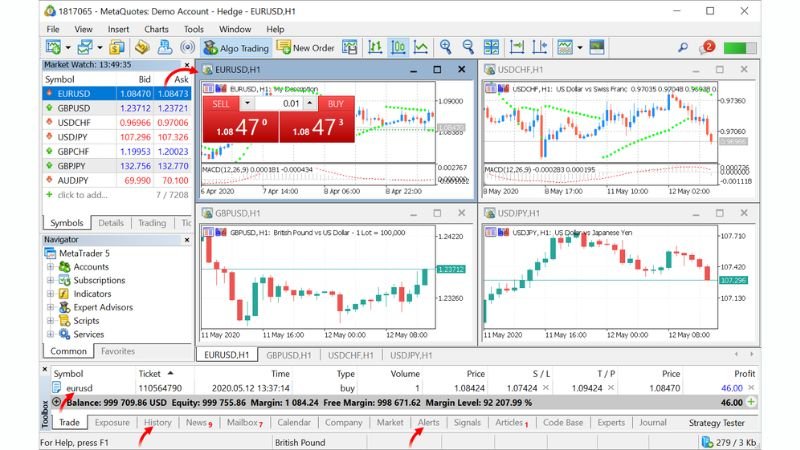Open the Tools menu

pyautogui.click(x=193, y=29)
